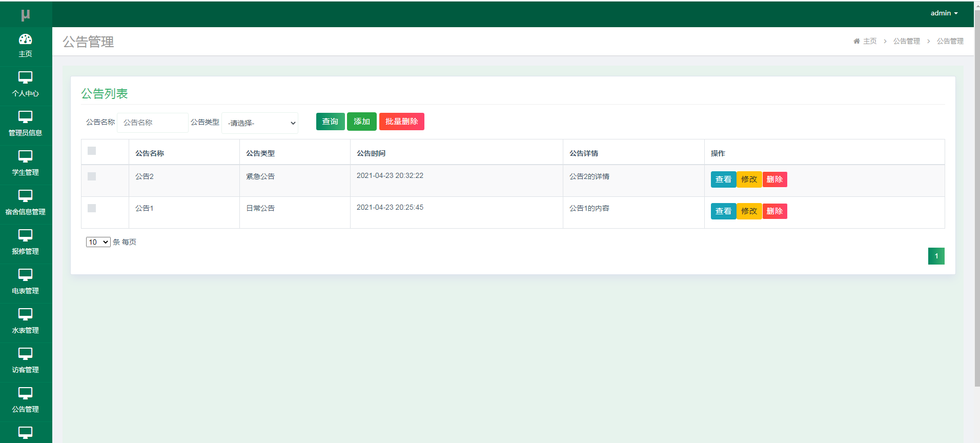The image size is (980, 443).
Task: Click the 添加 add button
Action: tap(362, 122)
